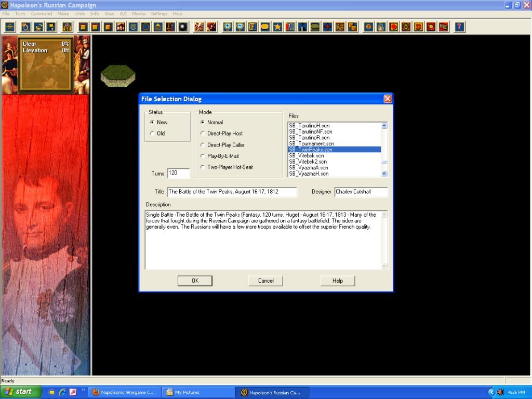532x399 pixels.
Task: Click the Files list scroll down arrow
Action: click(x=384, y=174)
